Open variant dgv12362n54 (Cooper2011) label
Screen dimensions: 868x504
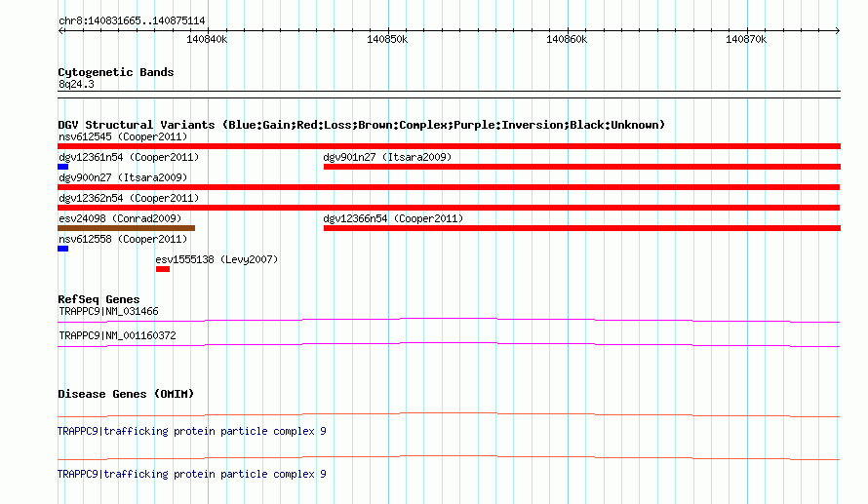pos(129,198)
